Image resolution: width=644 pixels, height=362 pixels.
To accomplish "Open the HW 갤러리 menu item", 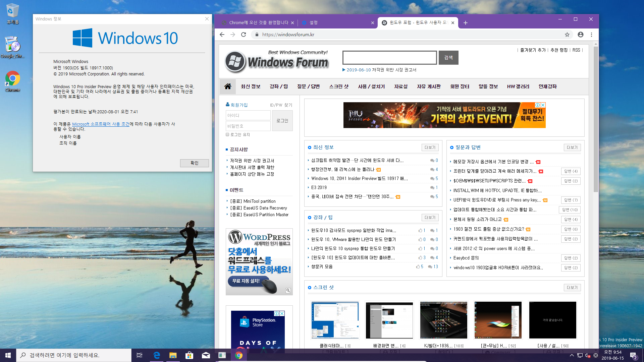I will click(x=518, y=86).
